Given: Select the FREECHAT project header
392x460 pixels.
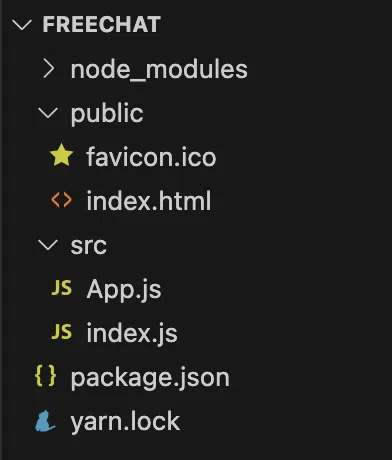Looking at the screenshot, I should [102, 24].
